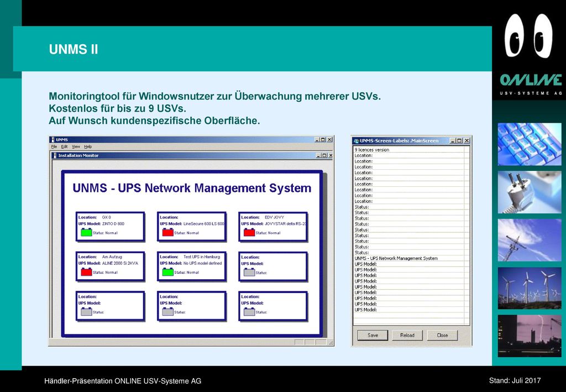
Task: Click the 'Am Aufzug' location text
Action: click(112, 257)
